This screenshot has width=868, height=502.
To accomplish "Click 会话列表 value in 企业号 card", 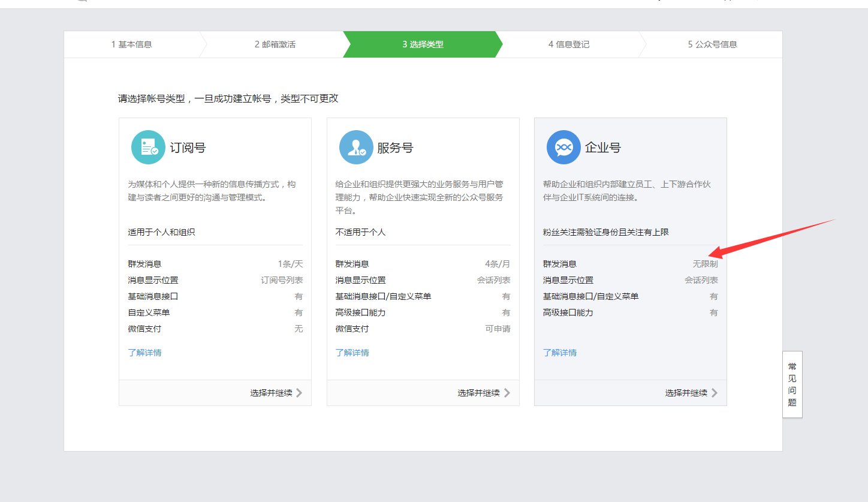I will pyautogui.click(x=701, y=280).
